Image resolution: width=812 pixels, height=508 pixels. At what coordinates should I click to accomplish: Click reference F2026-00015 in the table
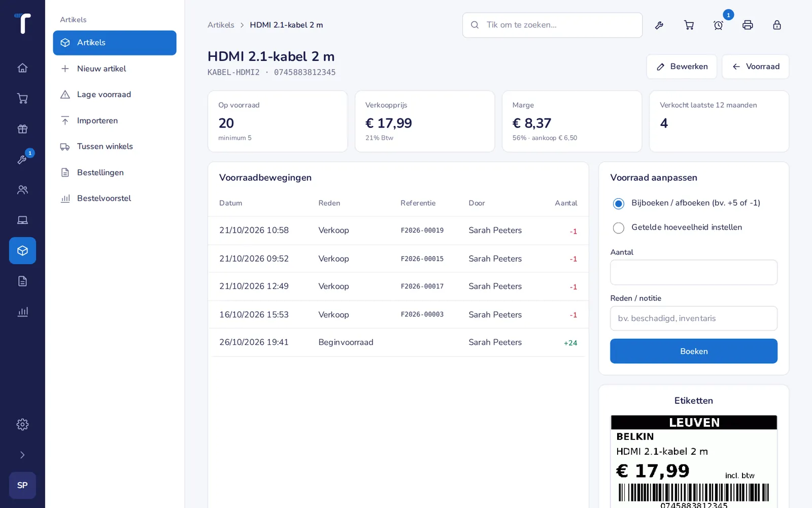click(422, 259)
